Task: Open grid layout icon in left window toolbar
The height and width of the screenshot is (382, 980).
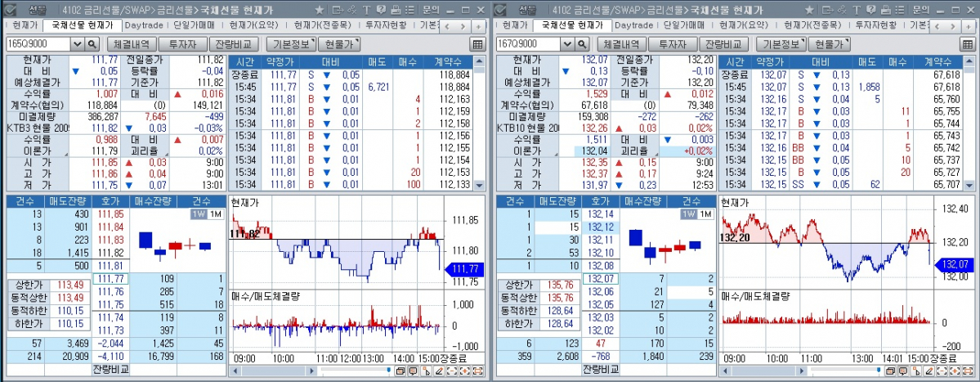Action: click(x=478, y=44)
